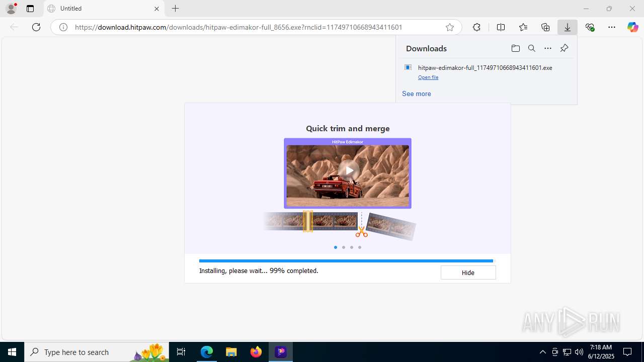Select the fourth carousel dot

[360, 247]
